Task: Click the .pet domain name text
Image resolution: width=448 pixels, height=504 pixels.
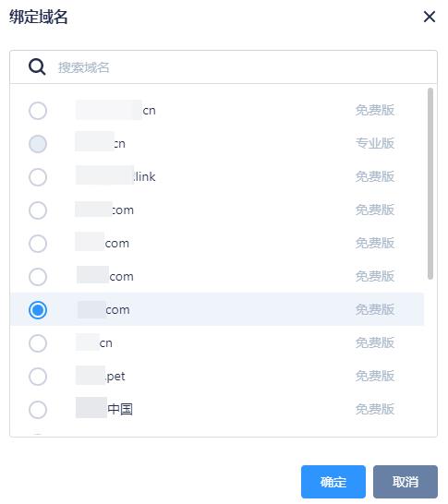Action: (101, 376)
